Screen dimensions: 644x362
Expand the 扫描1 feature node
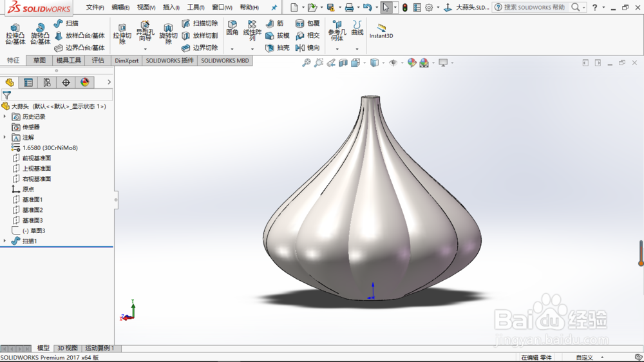5,241
